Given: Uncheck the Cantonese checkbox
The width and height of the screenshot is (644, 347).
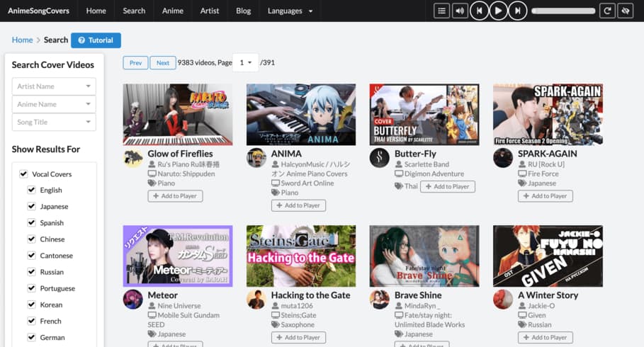Looking at the screenshot, I should [31, 256].
